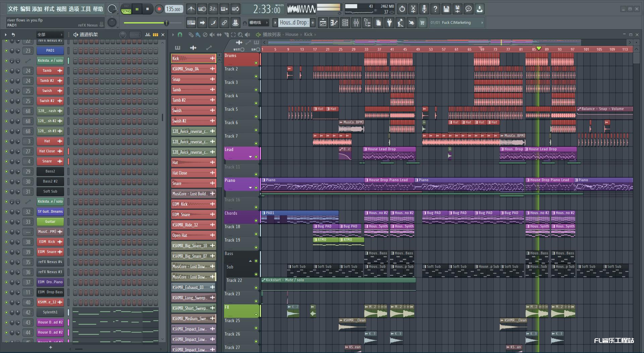Viewport: 644px width, 353px height.
Task: Mute the Drums track green LED
Action: click(x=256, y=63)
